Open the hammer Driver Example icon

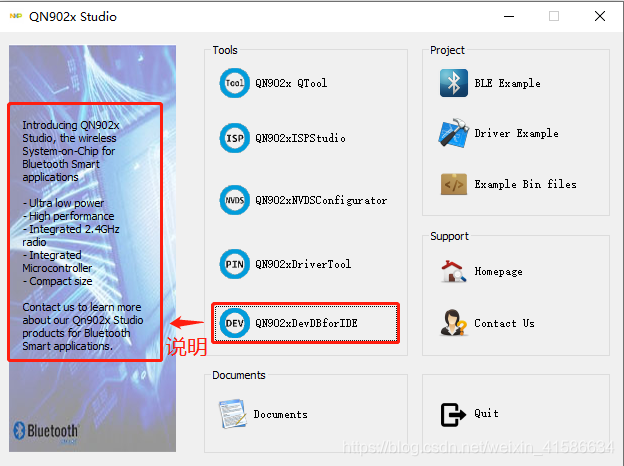[x=454, y=133]
